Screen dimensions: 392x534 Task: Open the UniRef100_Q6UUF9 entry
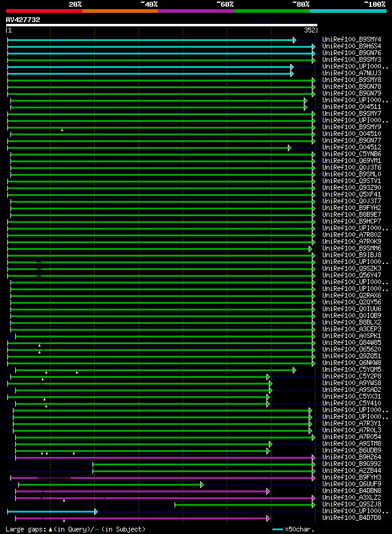[x=352, y=484]
